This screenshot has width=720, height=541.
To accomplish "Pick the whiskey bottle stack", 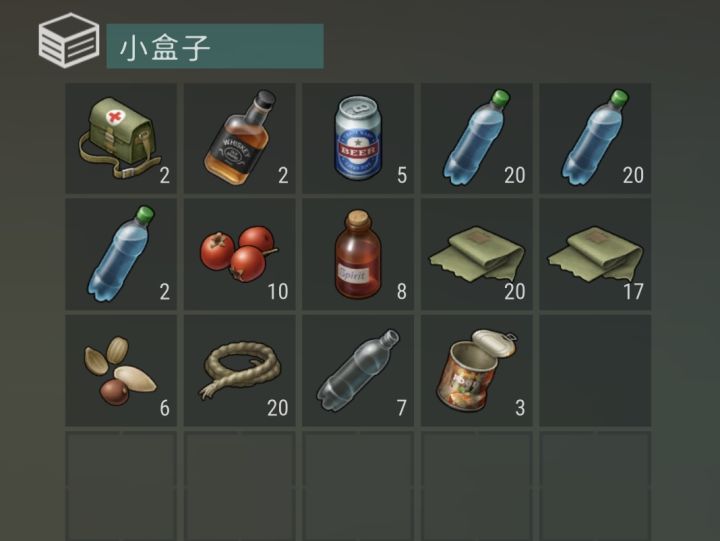I will click(x=240, y=138).
